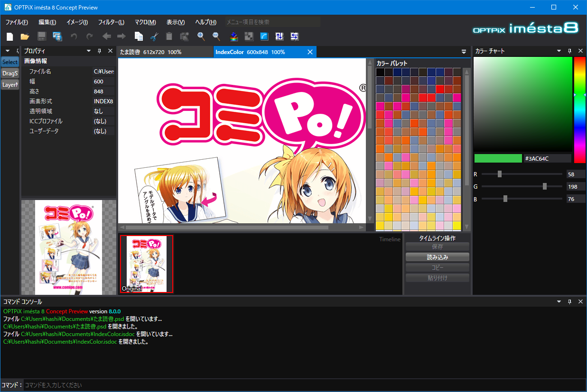Viewport: 587px width, 392px height.
Task: Close the IndexColor document tab
Action: [310, 52]
